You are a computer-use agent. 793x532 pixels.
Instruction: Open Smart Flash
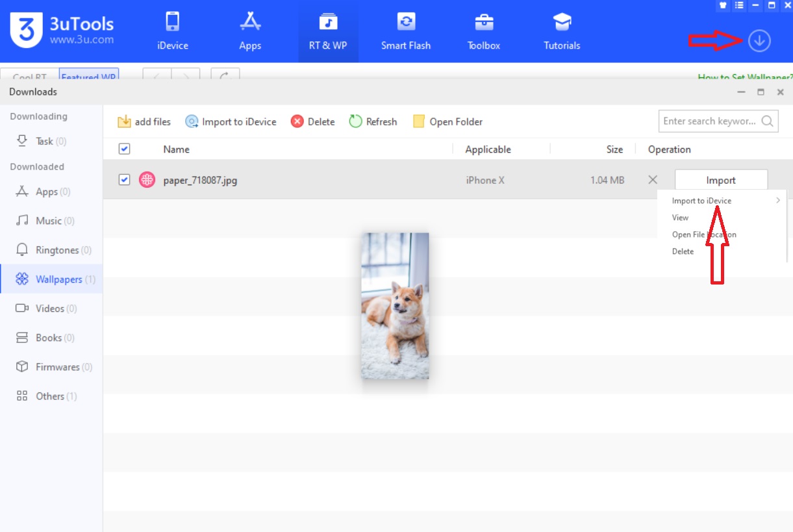pos(406,31)
